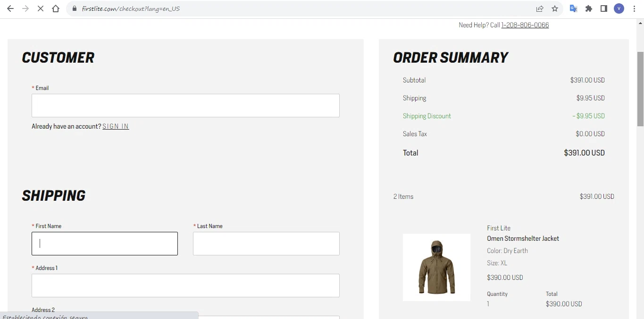Select the Total $391.00 USD amount
This screenshot has height=319, width=644.
pos(584,153)
